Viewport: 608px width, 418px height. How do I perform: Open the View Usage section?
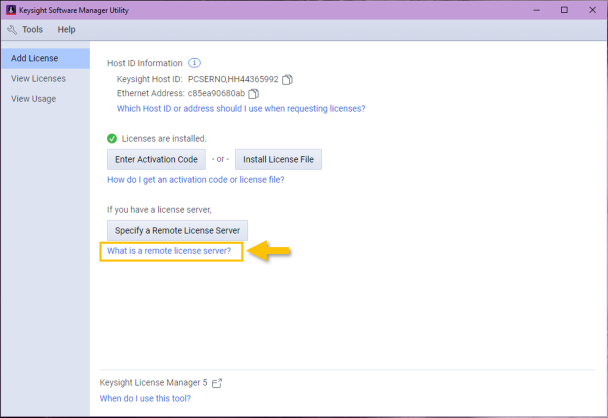click(x=45, y=99)
